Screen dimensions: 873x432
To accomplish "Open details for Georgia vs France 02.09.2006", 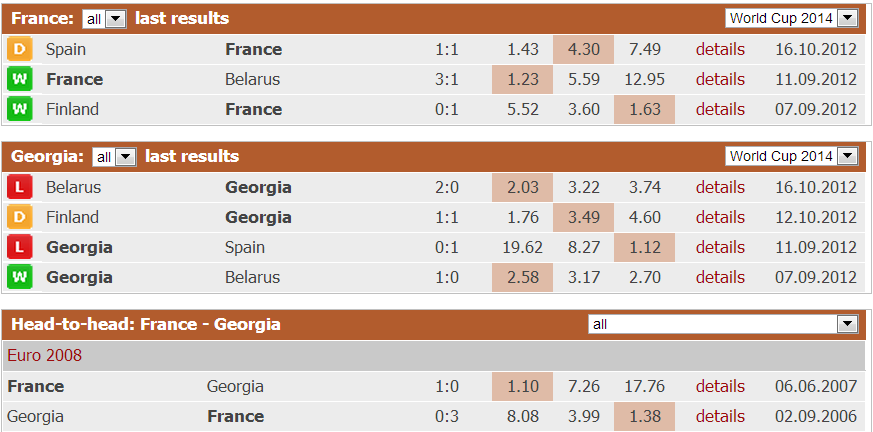I will tap(720, 416).
